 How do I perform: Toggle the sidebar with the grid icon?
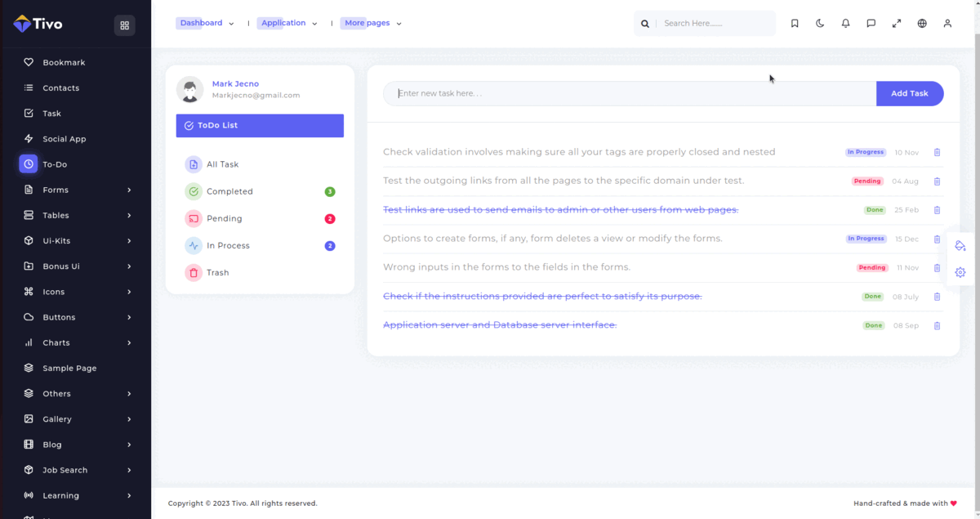125,25
